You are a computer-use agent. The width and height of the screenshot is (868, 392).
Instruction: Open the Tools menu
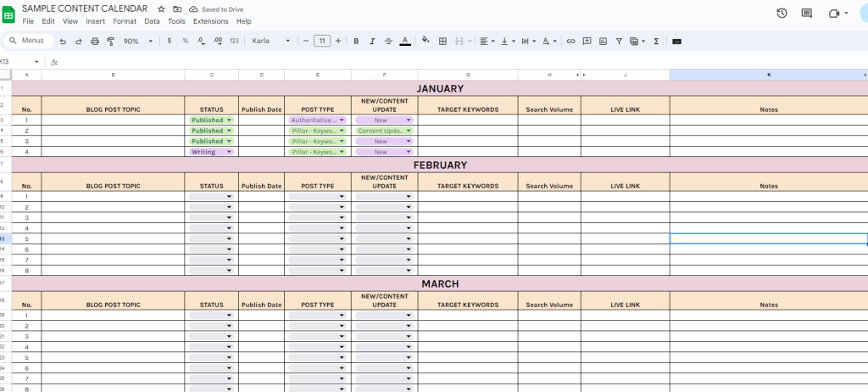point(176,21)
